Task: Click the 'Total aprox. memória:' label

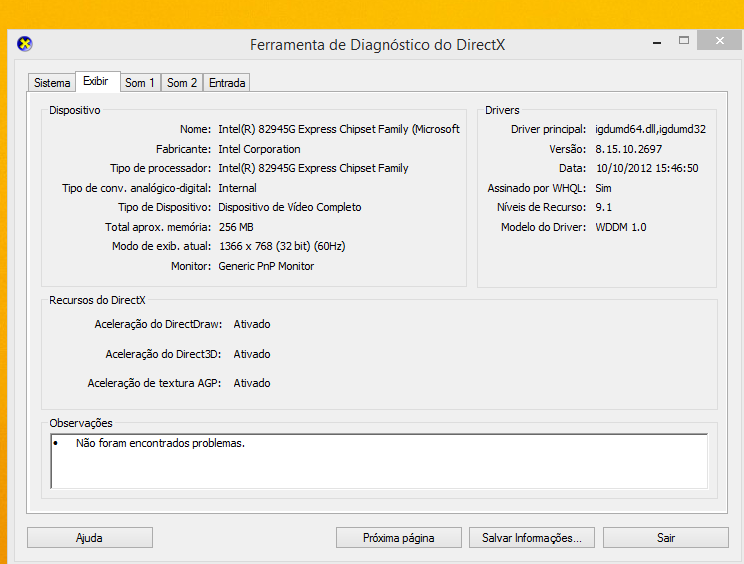Action: tap(158, 227)
